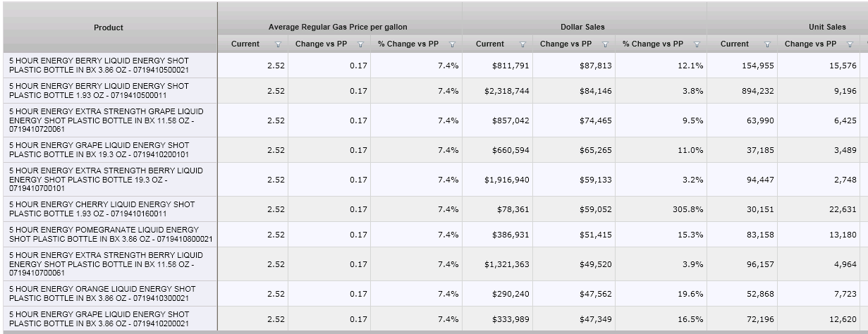Click filter icon on Dollar Sales Change vs PP
The width and height of the screenshot is (868, 334).
coord(605,44)
